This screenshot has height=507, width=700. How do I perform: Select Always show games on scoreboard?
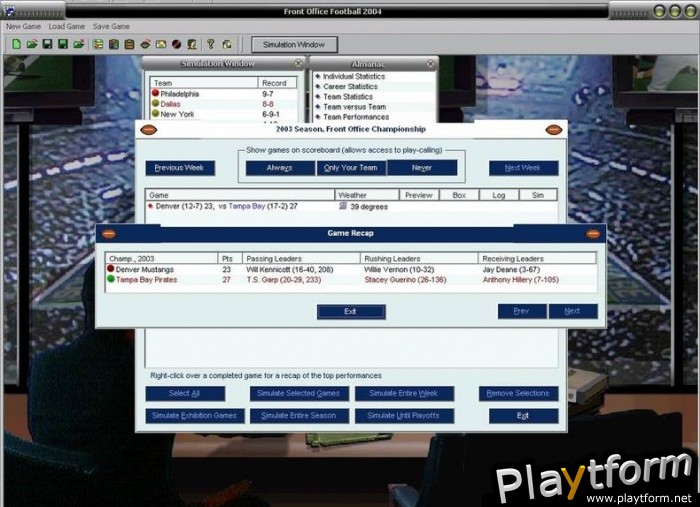click(280, 168)
